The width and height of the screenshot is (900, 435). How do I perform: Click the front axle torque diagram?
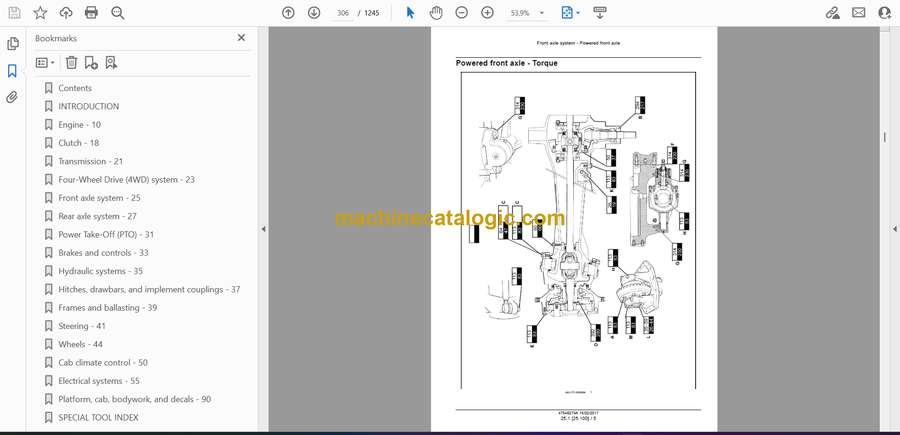(x=579, y=231)
